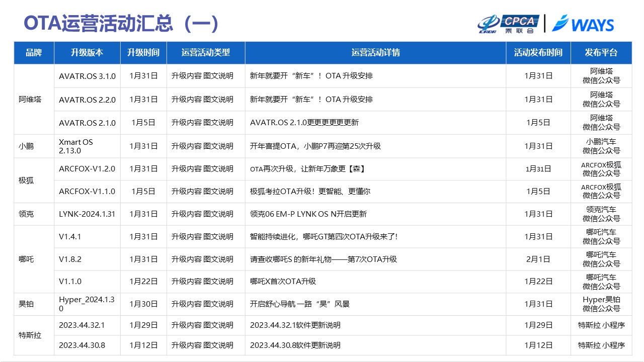Click the 运营活动详情 column header
Image resolution: width=644 pixels, height=362 pixels.
pos(376,53)
